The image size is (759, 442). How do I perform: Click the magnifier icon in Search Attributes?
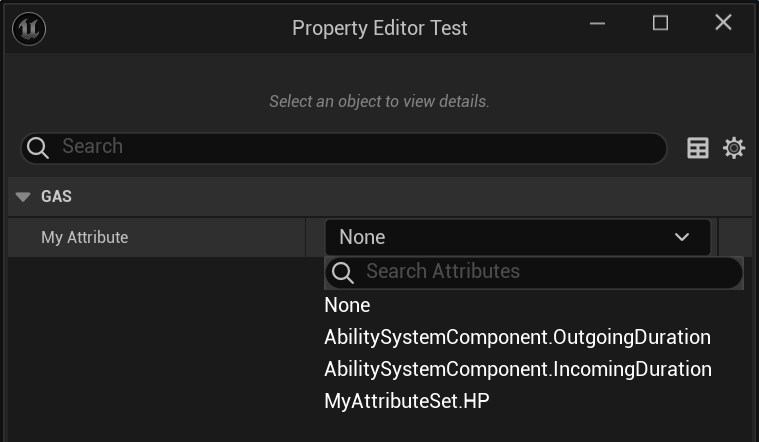343,272
